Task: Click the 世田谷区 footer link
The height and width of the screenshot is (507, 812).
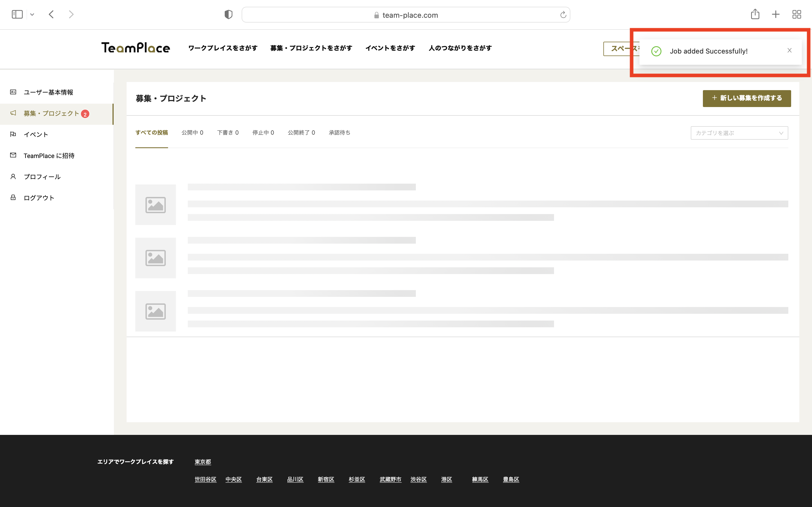Action: pyautogui.click(x=205, y=479)
